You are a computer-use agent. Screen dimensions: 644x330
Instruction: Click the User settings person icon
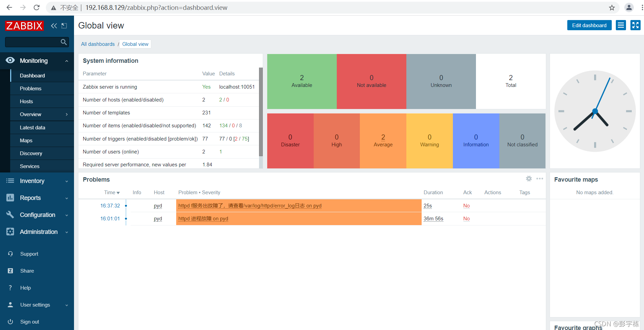click(11, 305)
